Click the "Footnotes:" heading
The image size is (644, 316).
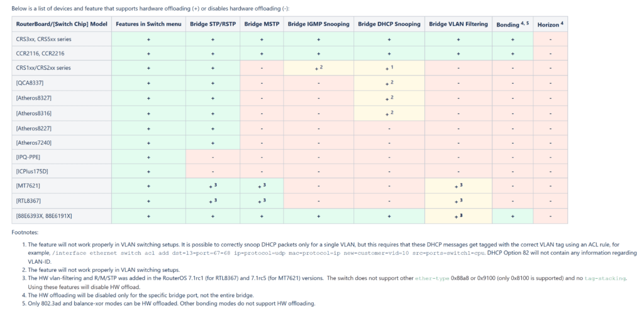(25, 232)
